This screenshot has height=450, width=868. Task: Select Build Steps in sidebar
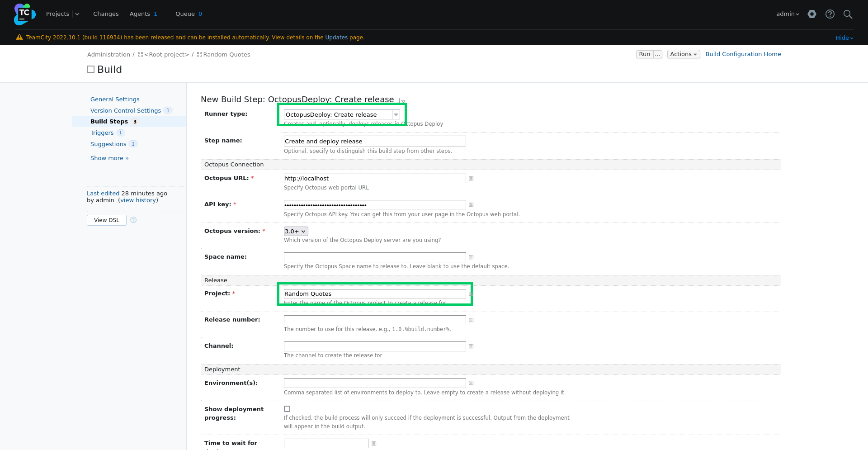(x=109, y=122)
